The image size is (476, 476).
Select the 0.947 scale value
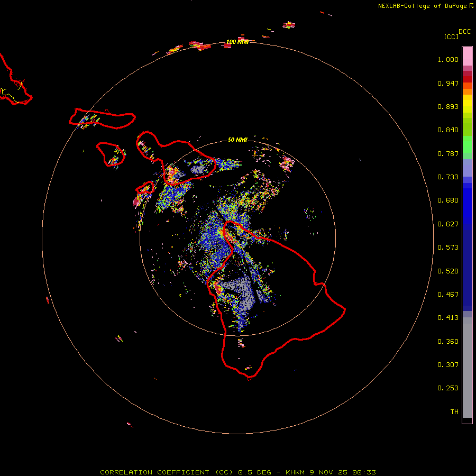coord(448,83)
